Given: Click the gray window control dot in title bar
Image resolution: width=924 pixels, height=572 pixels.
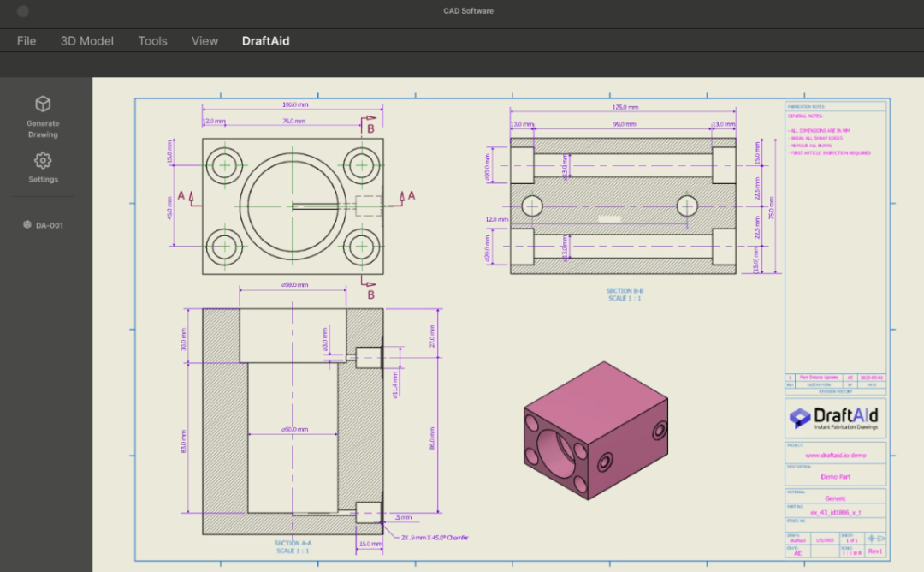Looking at the screenshot, I should [23, 11].
